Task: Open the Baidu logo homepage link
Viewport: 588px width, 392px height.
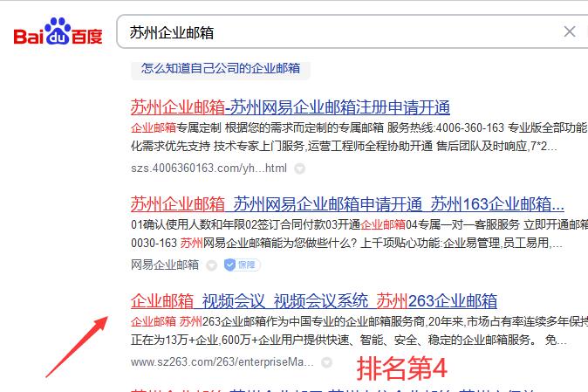Action: click(x=58, y=32)
